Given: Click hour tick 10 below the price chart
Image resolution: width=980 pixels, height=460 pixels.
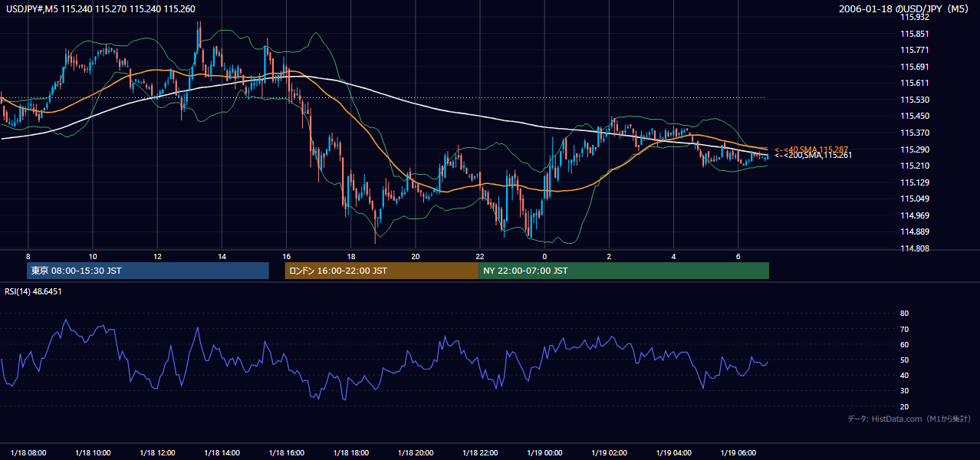Looking at the screenshot, I should point(93,256).
